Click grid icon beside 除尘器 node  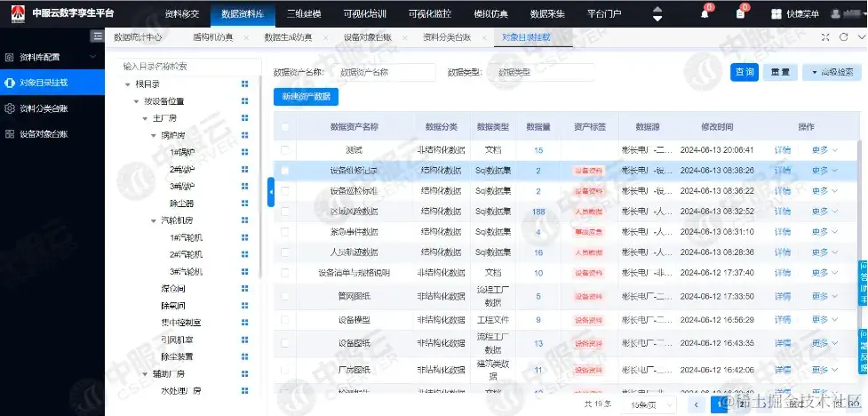pyautogui.click(x=244, y=204)
